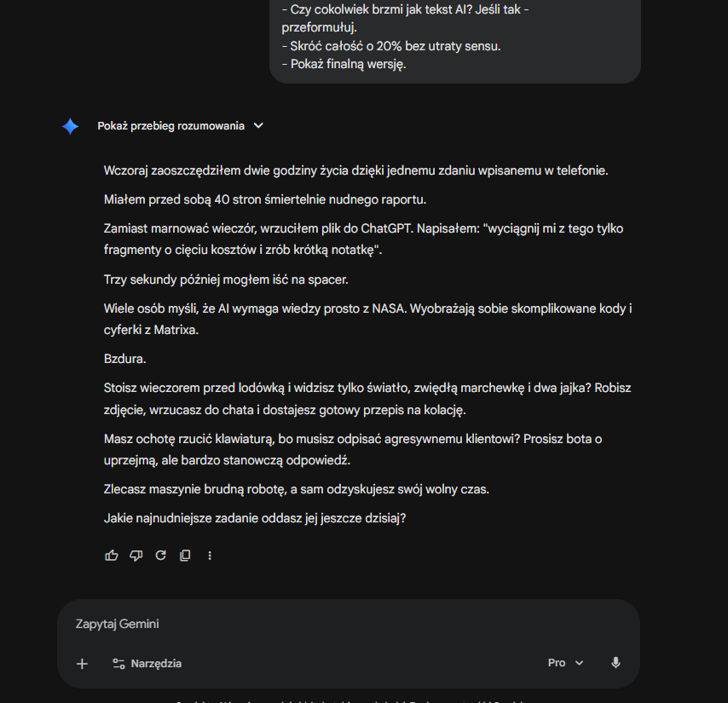
Task: Copy the response to clipboard
Action: tap(185, 556)
